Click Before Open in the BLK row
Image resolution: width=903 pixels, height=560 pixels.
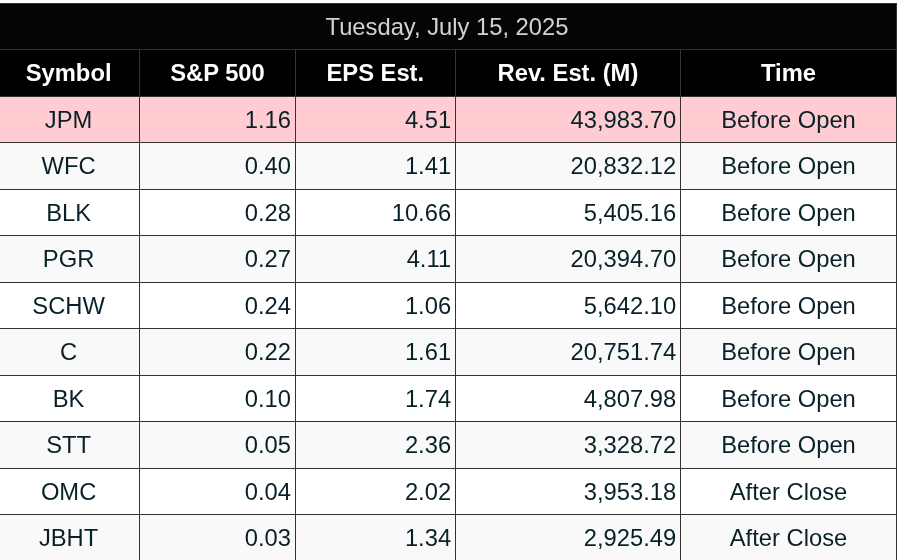[788, 213]
